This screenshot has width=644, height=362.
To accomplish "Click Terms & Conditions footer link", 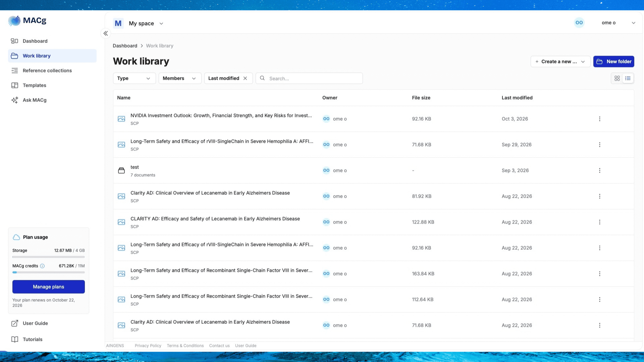I will [x=185, y=346].
